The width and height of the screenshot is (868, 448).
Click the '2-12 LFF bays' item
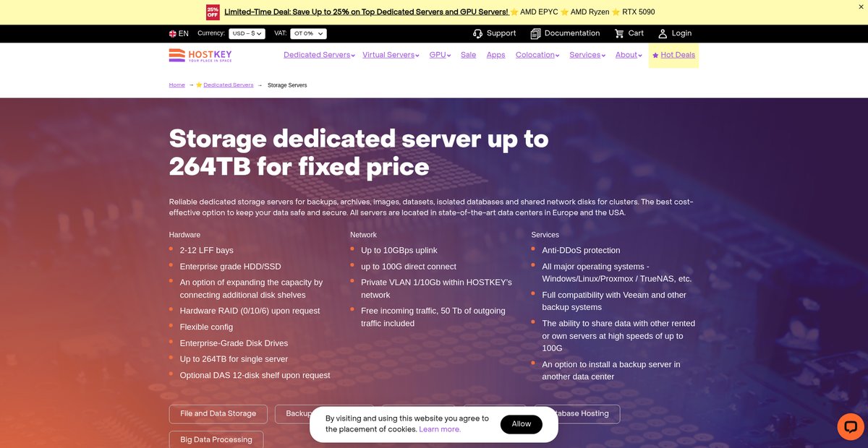207,251
